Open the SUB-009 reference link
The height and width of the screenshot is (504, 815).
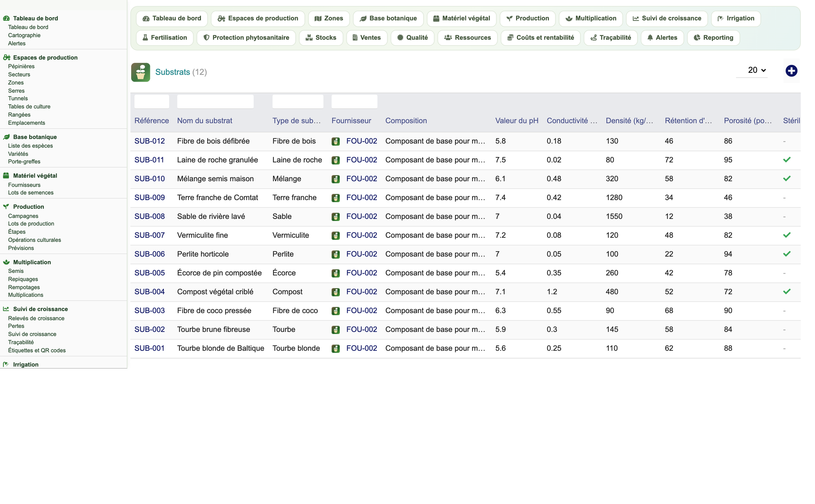coord(150,198)
